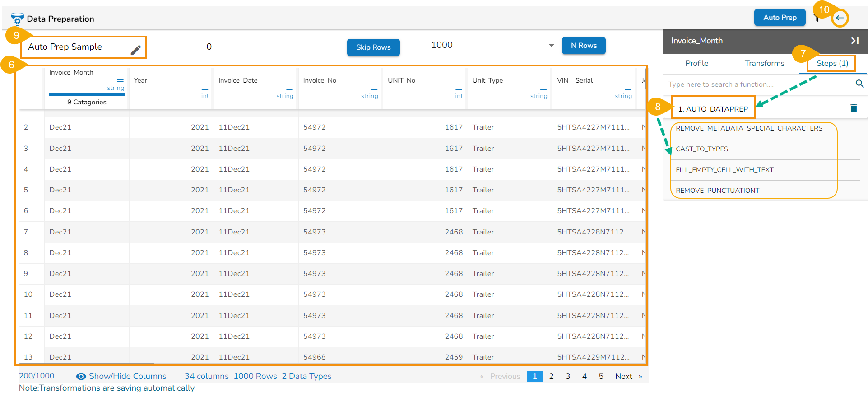Collapse the Invoice_Month side panel
Screen dimensions: 868x397
854,41
